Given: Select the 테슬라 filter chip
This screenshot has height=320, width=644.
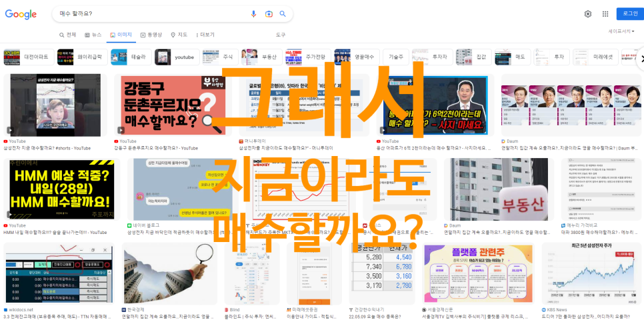Looking at the screenshot, I should click(131, 57).
